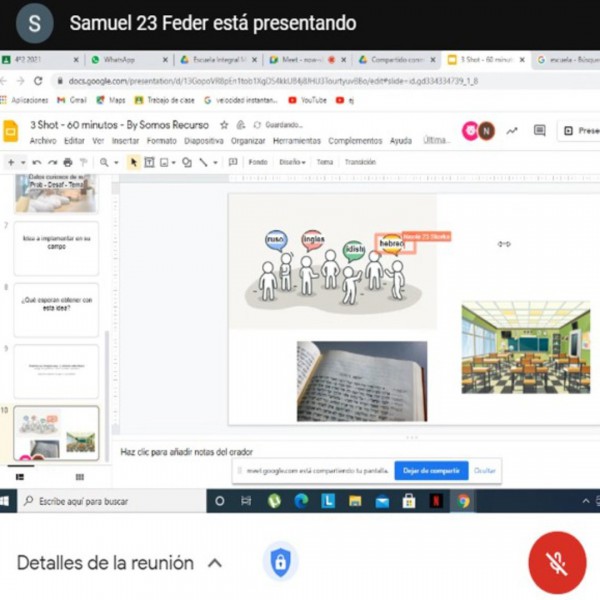
Task: Select the cursor selection tool
Action: [134, 162]
